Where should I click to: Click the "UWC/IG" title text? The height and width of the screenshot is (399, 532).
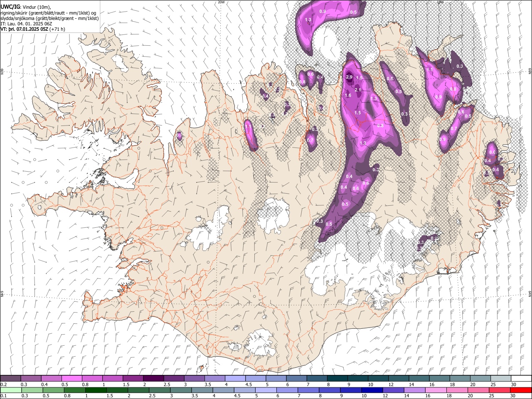(10, 6)
